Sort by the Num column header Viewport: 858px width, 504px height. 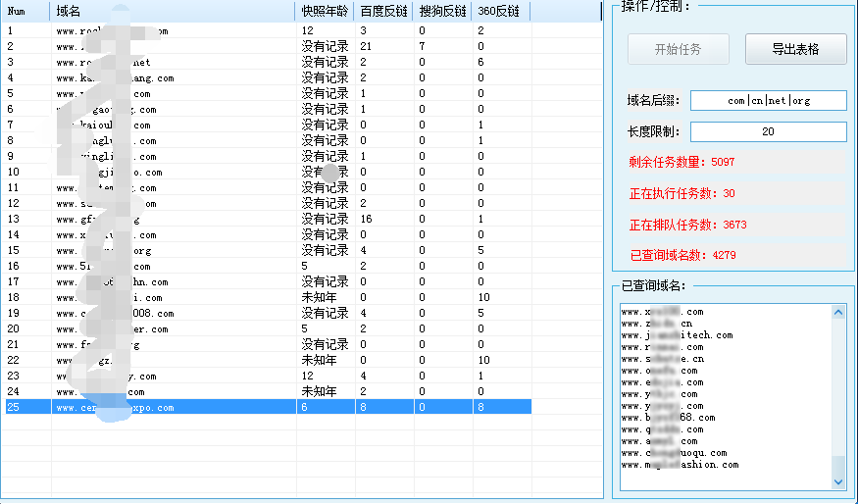[26, 11]
